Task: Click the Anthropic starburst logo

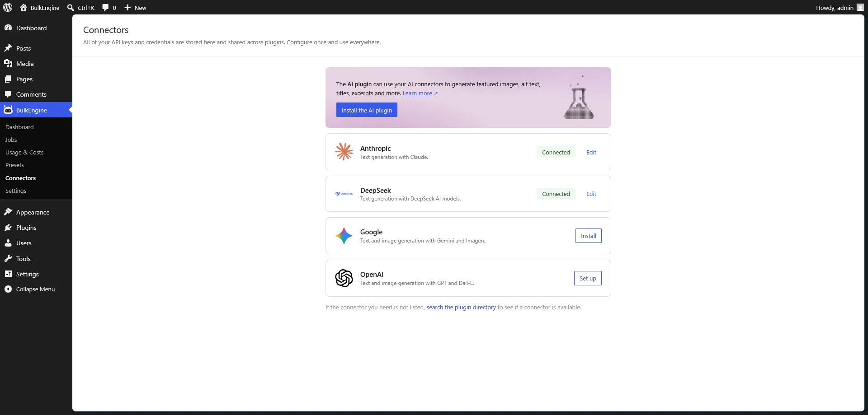Action: click(x=344, y=152)
